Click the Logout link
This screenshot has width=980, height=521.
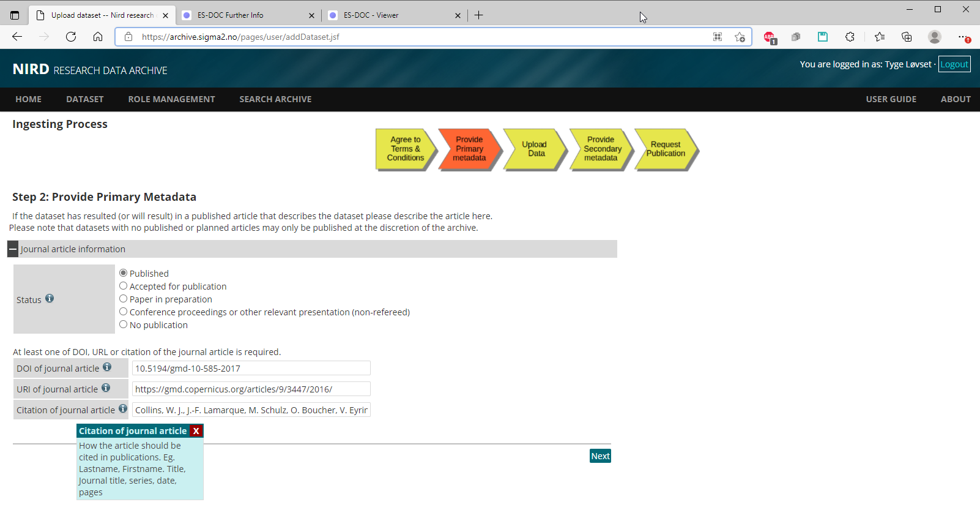954,64
